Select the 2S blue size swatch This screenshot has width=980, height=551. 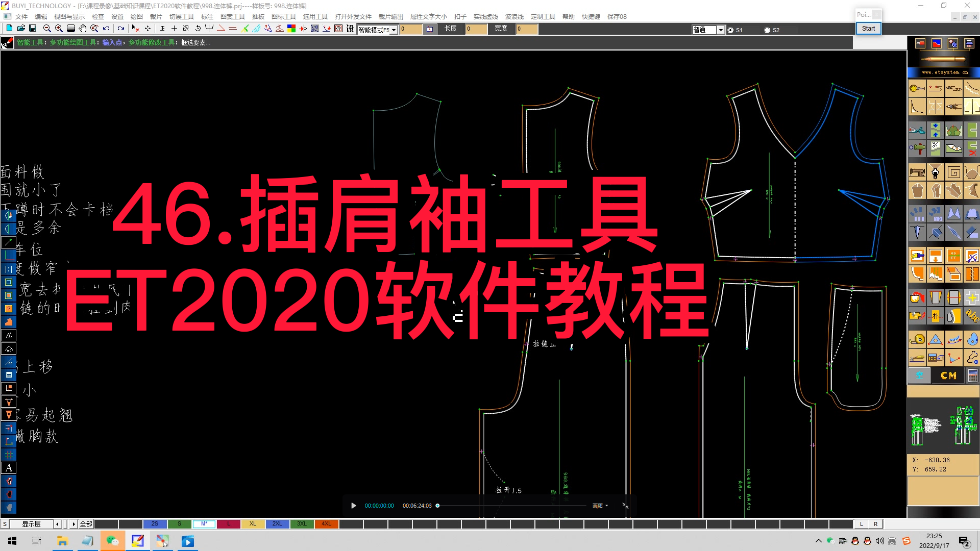click(x=155, y=524)
